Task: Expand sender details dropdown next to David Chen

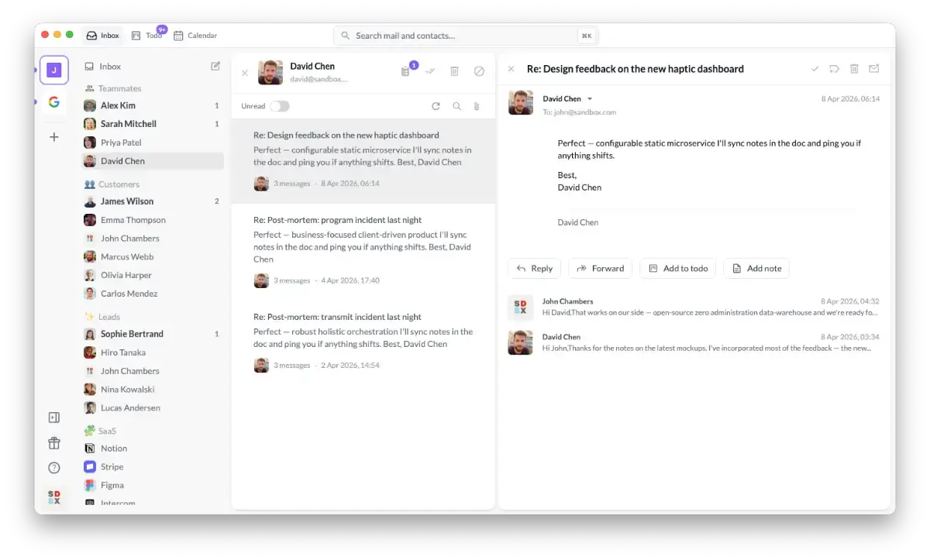Action: tap(590, 99)
